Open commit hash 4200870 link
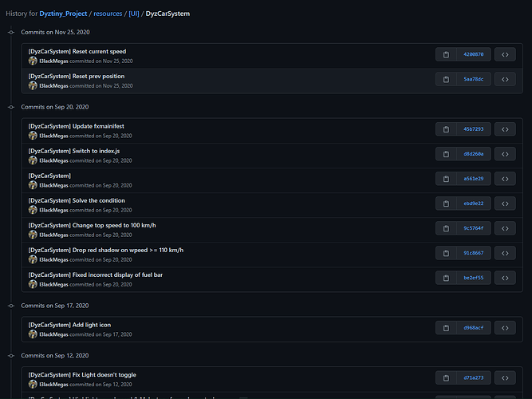Viewport: 532px width, 399px height. [474, 54]
